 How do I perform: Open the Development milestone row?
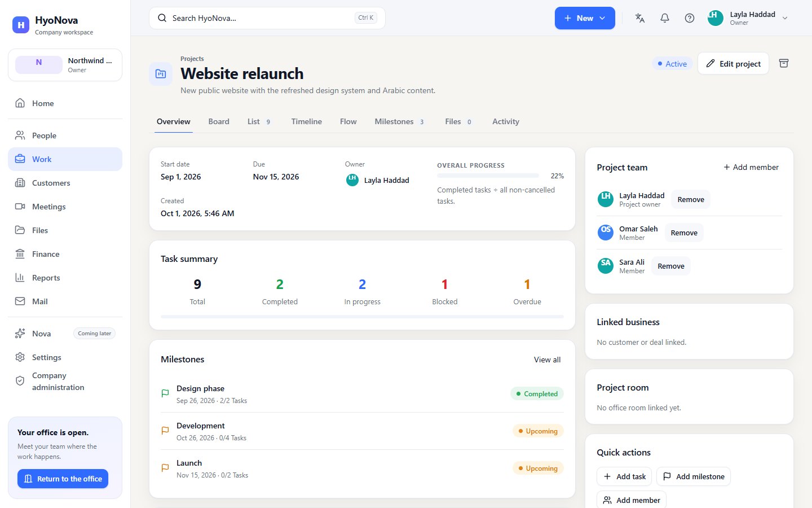(x=362, y=431)
